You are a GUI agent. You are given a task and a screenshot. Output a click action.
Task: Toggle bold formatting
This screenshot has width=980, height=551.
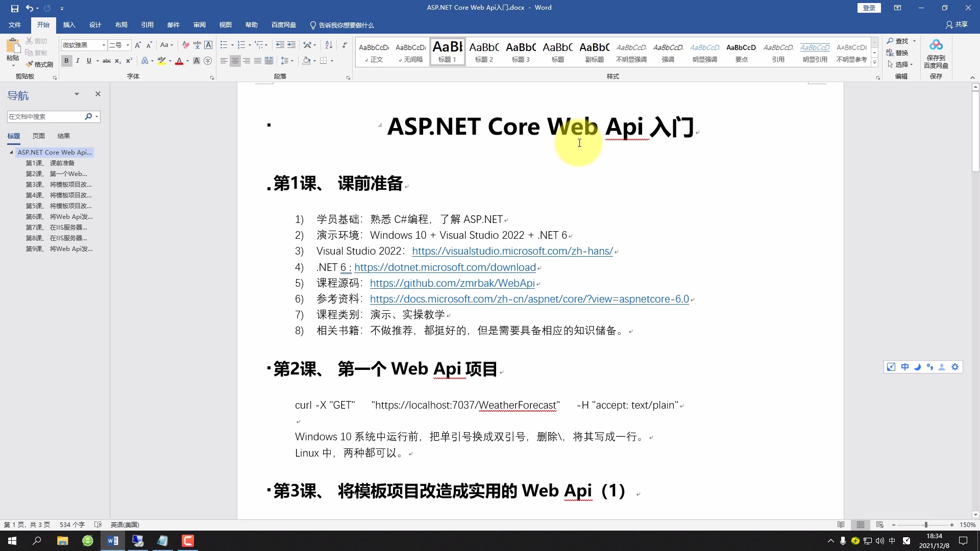click(x=66, y=61)
